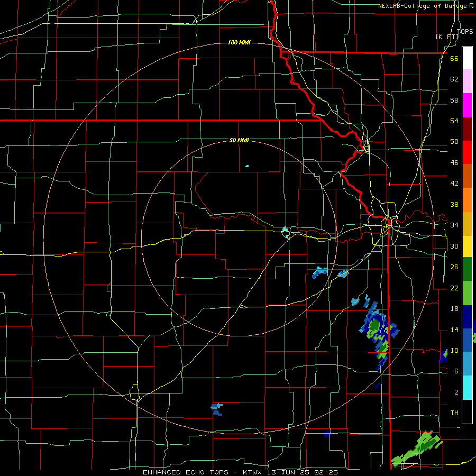
Task: Select the burnt orange legend swatch
Action: (x=467, y=176)
